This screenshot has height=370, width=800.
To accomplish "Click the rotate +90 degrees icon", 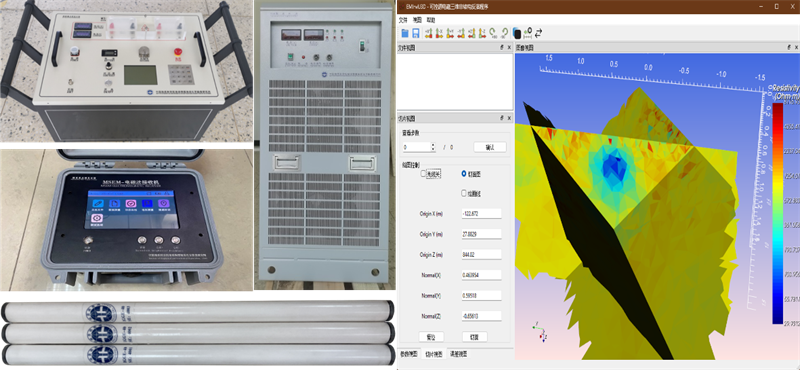I will (x=493, y=33).
